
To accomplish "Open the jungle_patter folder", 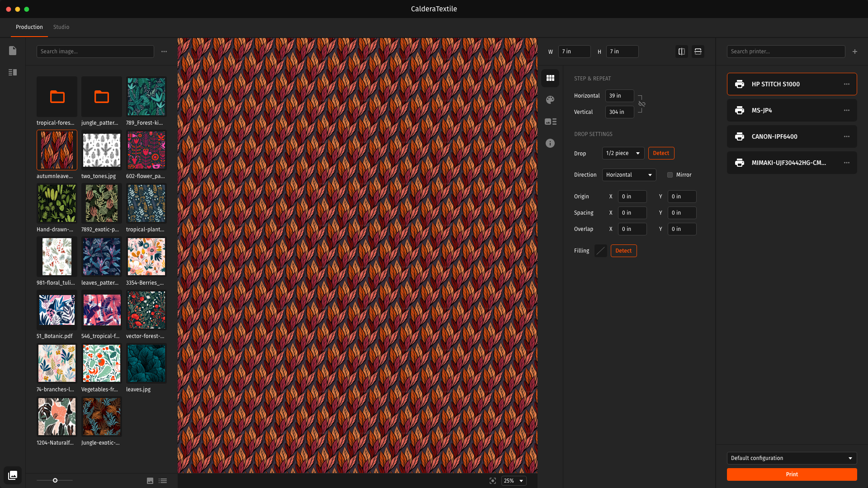I will click(102, 97).
